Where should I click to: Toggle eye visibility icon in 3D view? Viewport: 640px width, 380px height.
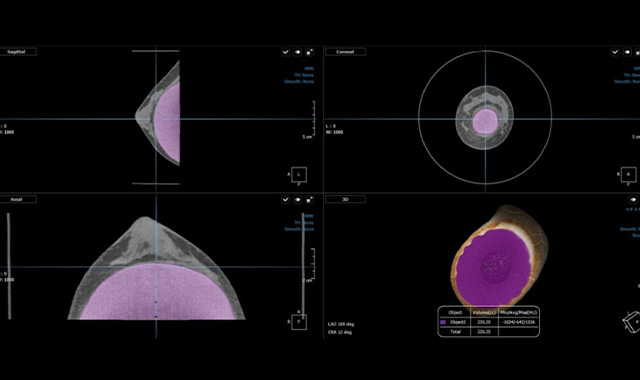pos(633,200)
